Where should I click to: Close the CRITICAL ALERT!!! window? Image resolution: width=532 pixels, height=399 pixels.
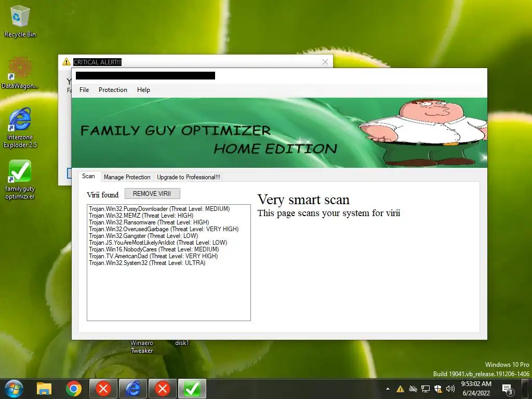[325, 62]
